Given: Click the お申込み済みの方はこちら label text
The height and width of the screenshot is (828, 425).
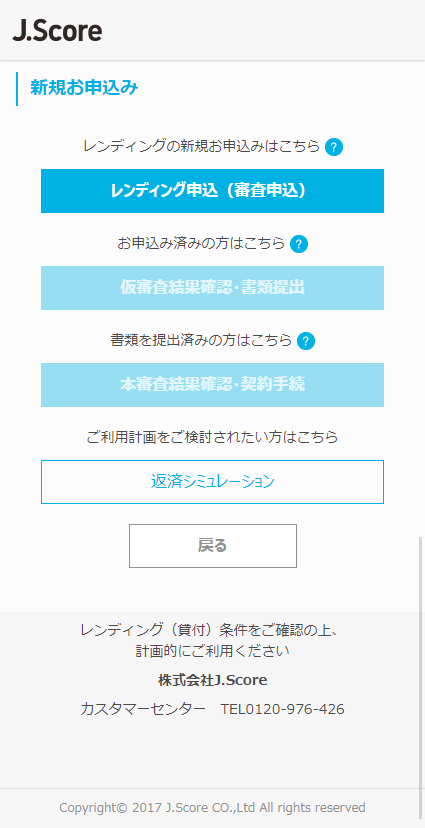Looking at the screenshot, I should [201, 243].
